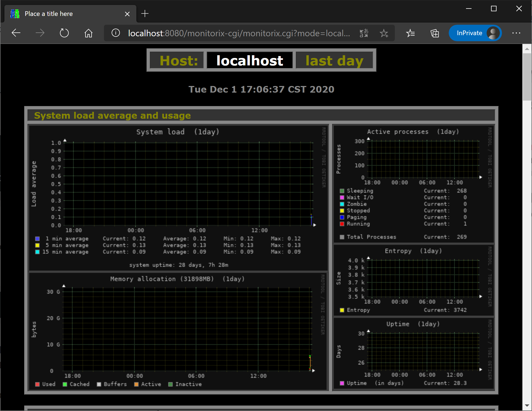This screenshot has height=411, width=532.
Task: Refresh the Monitorix page
Action: (x=64, y=33)
